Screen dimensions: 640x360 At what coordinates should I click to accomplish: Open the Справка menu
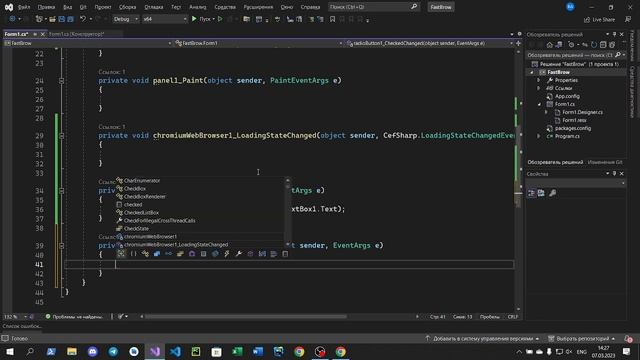click(x=310, y=7)
